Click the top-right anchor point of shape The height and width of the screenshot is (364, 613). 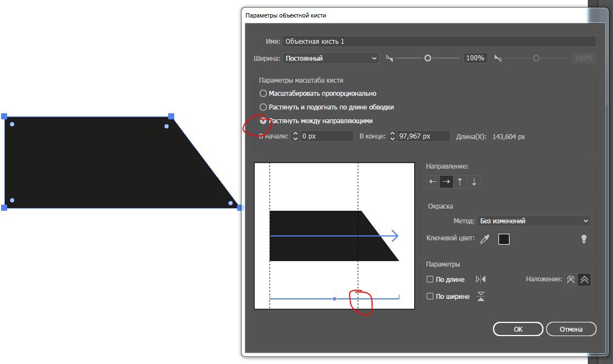[171, 117]
